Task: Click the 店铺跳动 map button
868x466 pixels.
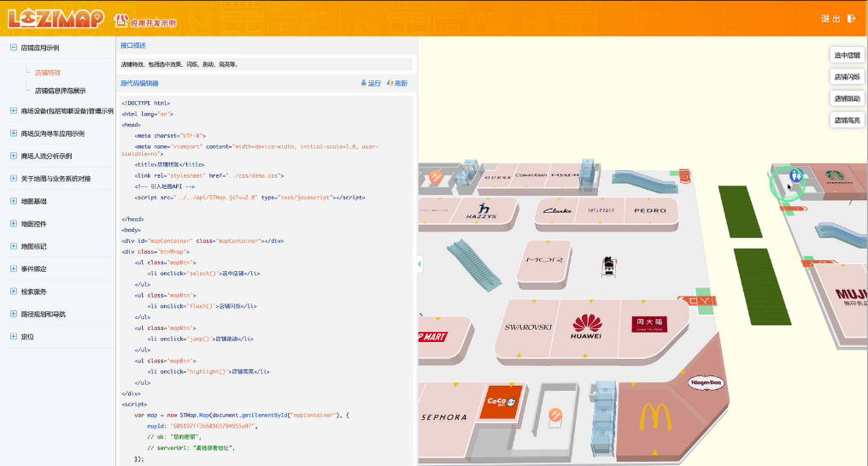Action: pyautogui.click(x=847, y=98)
